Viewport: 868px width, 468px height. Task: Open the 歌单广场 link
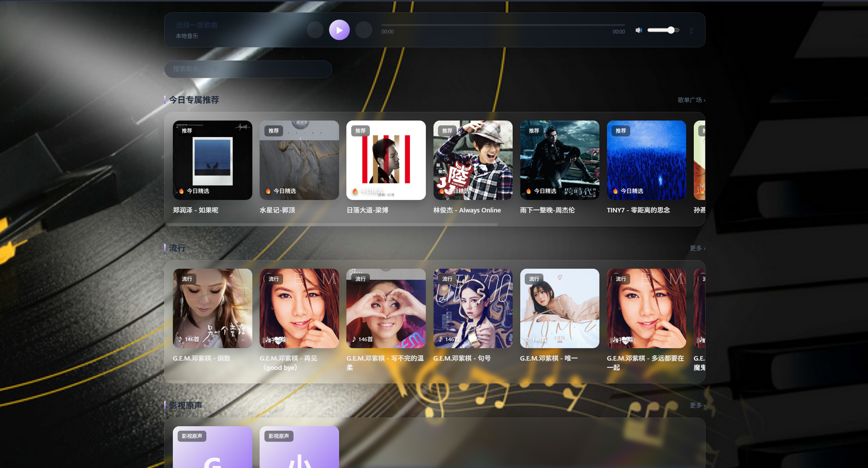[x=691, y=100]
